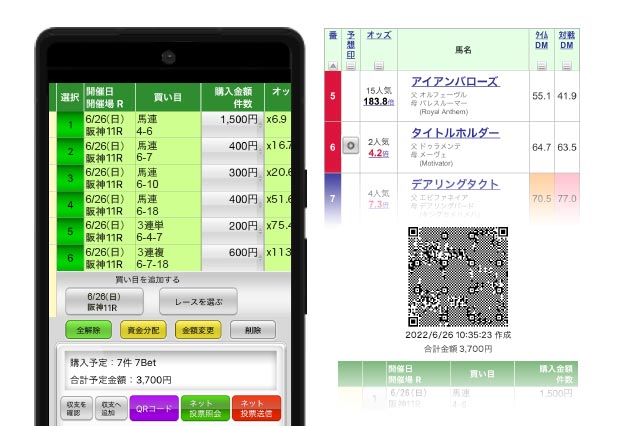Click the sort icon under オッズ header

pos(379,66)
